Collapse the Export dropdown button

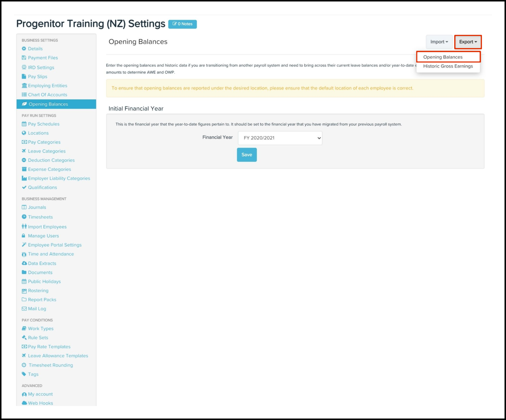tap(468, 42)
